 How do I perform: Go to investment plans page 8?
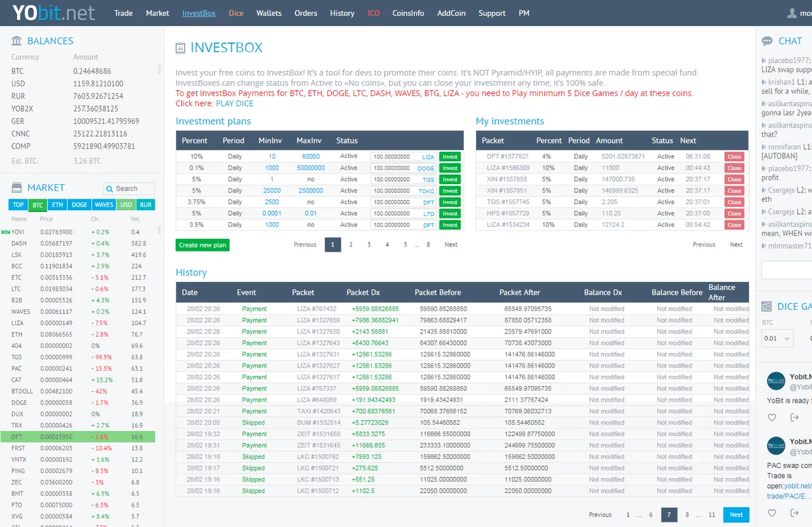coord(428,244)
